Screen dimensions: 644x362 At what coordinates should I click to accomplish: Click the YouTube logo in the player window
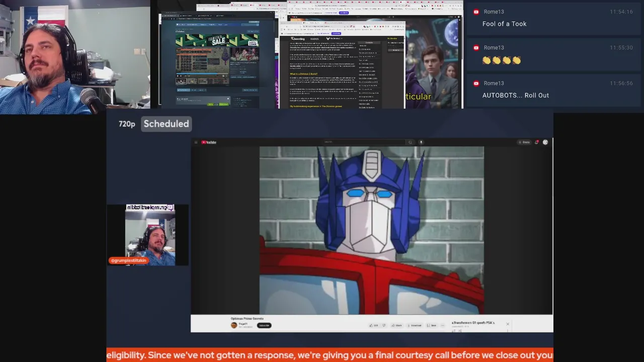(209, 142)
